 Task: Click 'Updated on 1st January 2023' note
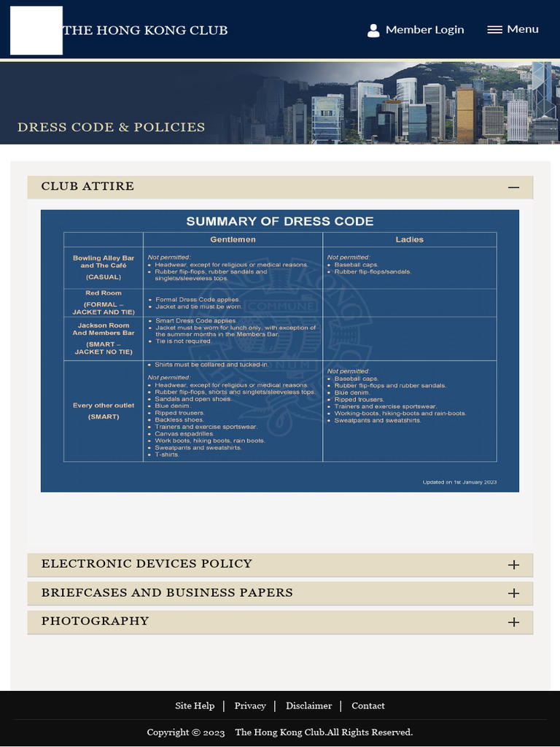tap(459, 482)
